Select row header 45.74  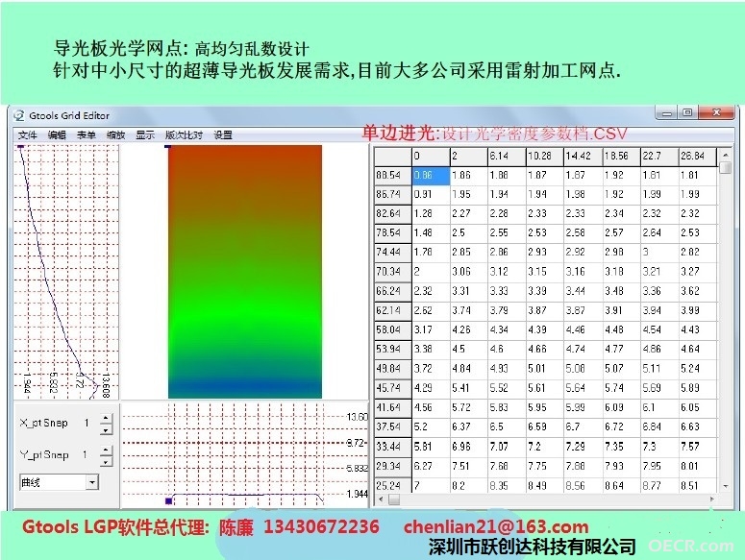point(392,388)
